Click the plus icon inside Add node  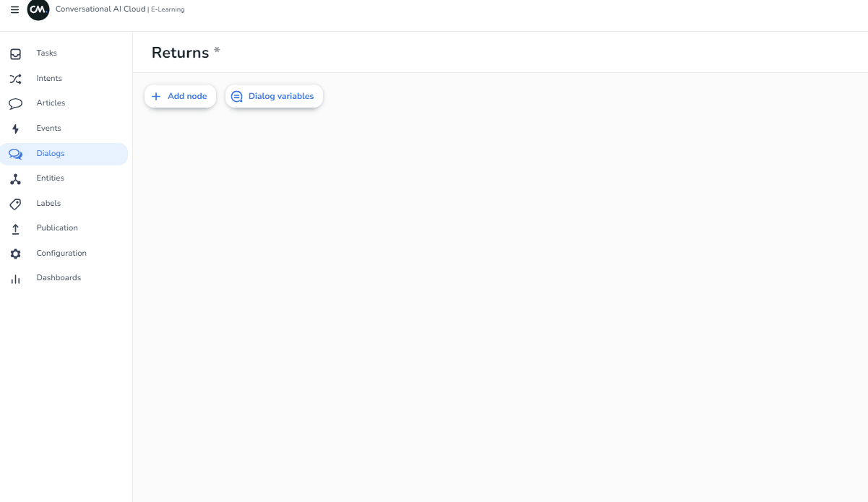[156, 95]
